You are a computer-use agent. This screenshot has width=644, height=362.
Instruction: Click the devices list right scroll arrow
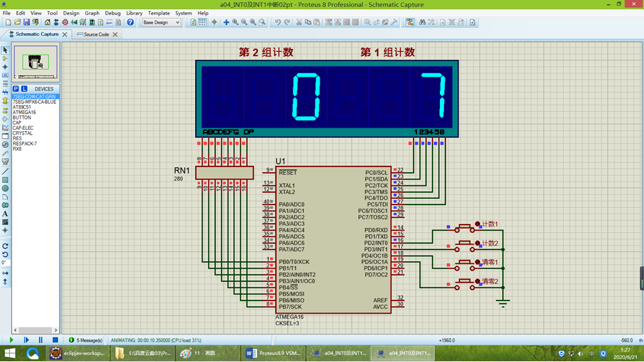[56, 330]
